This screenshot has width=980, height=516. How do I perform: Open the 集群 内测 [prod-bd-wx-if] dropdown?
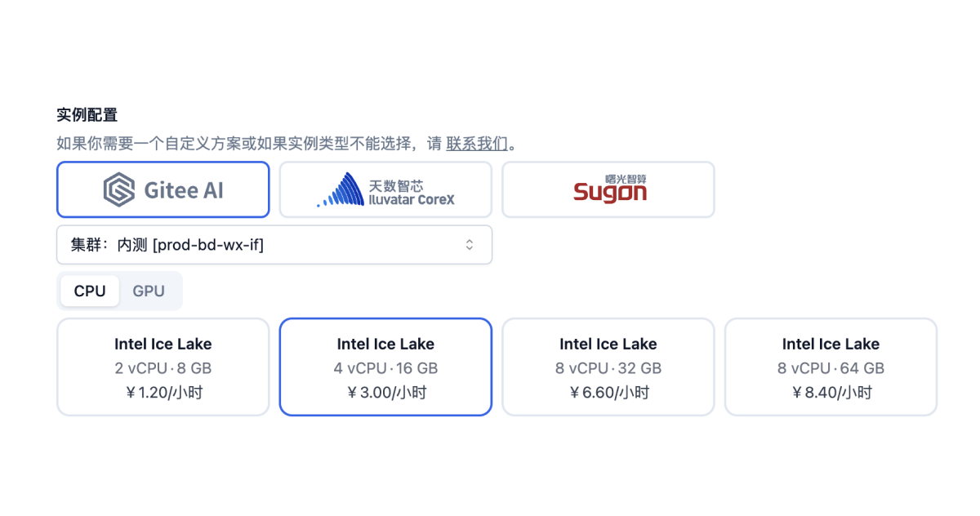pos(274,245)
